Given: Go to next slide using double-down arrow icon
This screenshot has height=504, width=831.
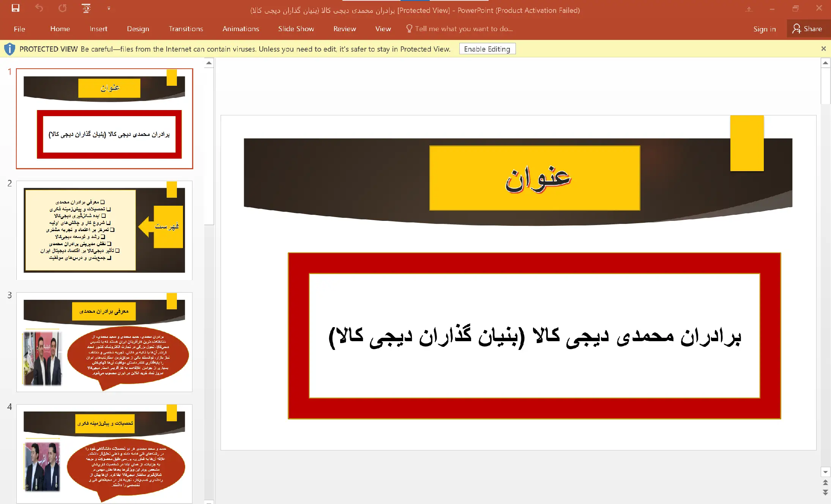Looking at the screenshot, I should pos(825,492).
